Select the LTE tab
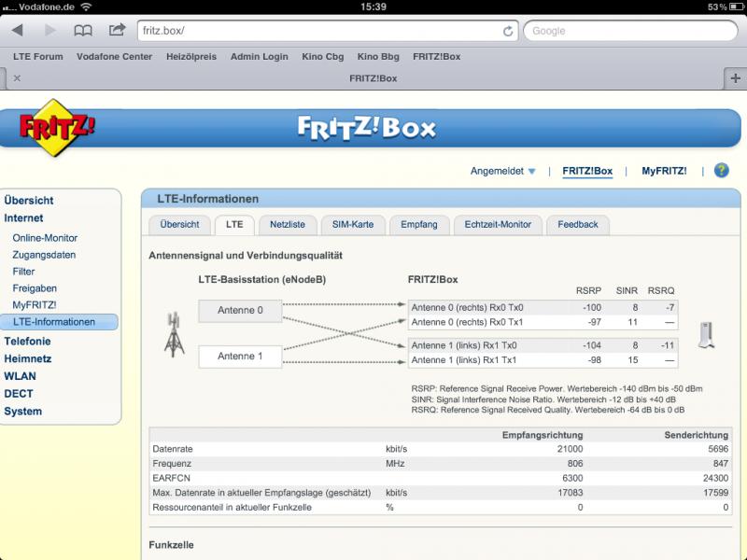747x560 pixels. pyautogui.click(x=234, y=224)
